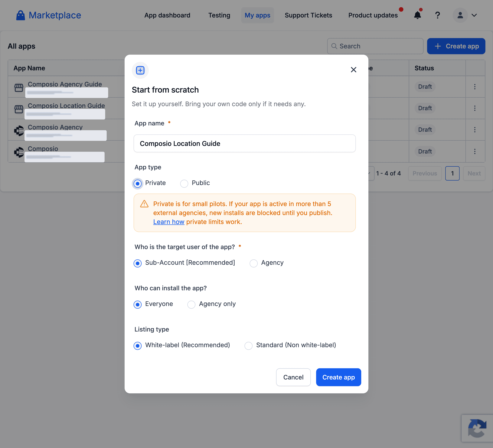The height and width of the screenshot is (448, 493).
Task: Choose Standard non white-label listing
Action: coord(248,346)
